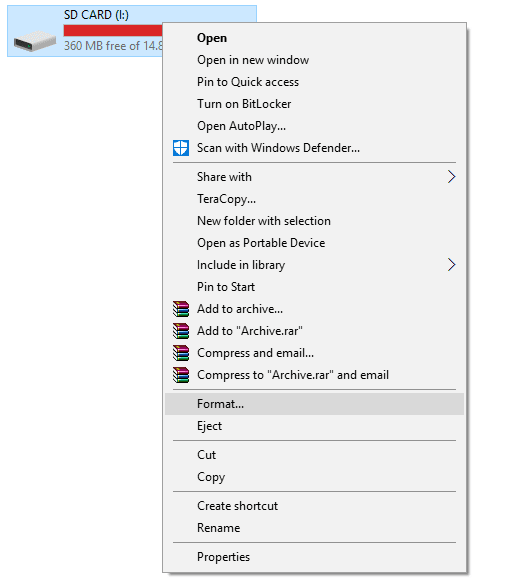Click the WinRAR icon beside Add to archive...

pyautogui.click(x=181, y=309)
